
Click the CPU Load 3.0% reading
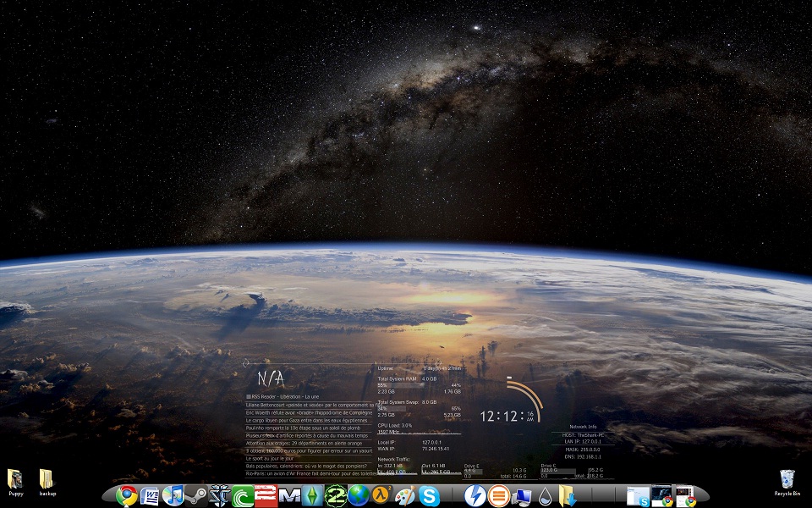click(395, 426)
